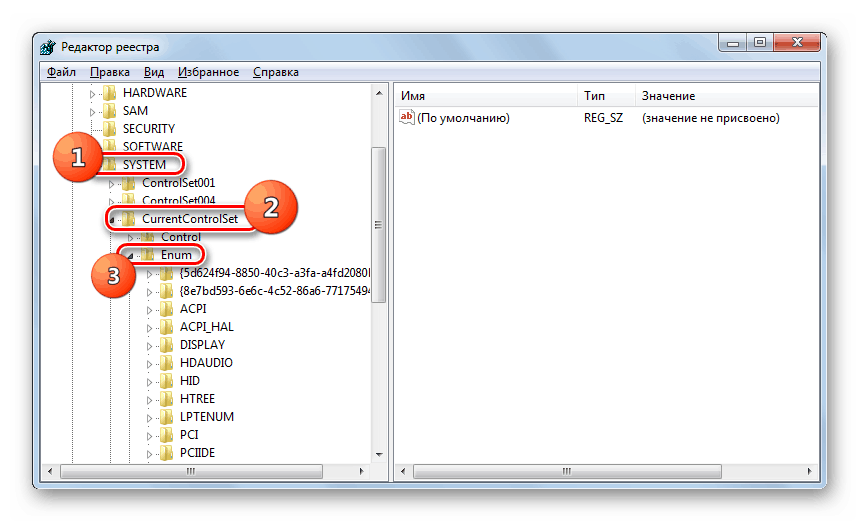Click the tree pane scroll left arrow
Viewport: 860px width, 522px height.
(50, 471)
